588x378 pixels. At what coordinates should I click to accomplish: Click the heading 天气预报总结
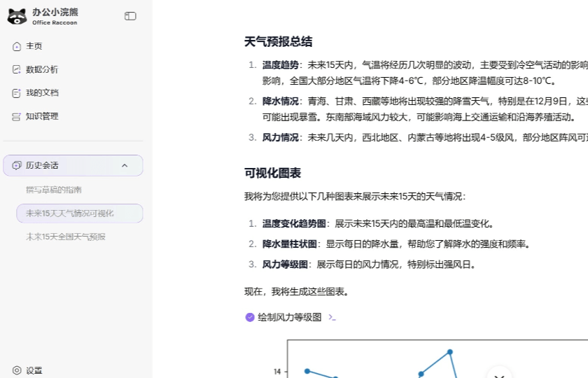coord(279,41)
